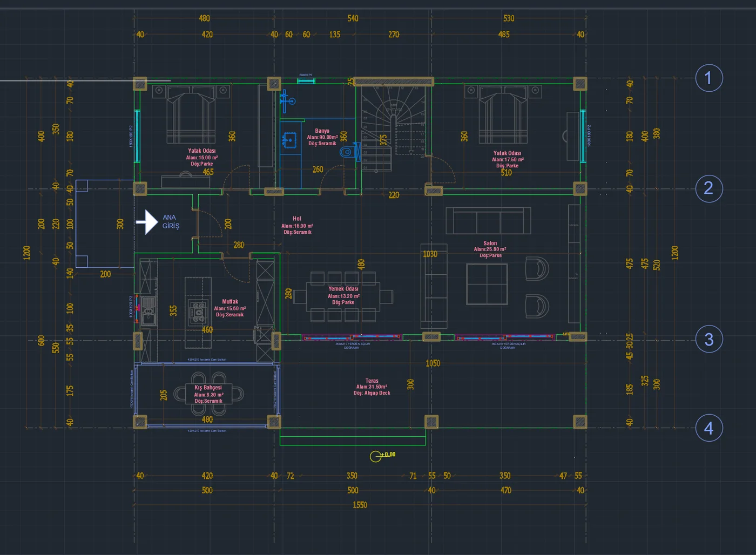756x555 pixels.
Task: Select the lower armchair in Salon
Action: point(537,306)
